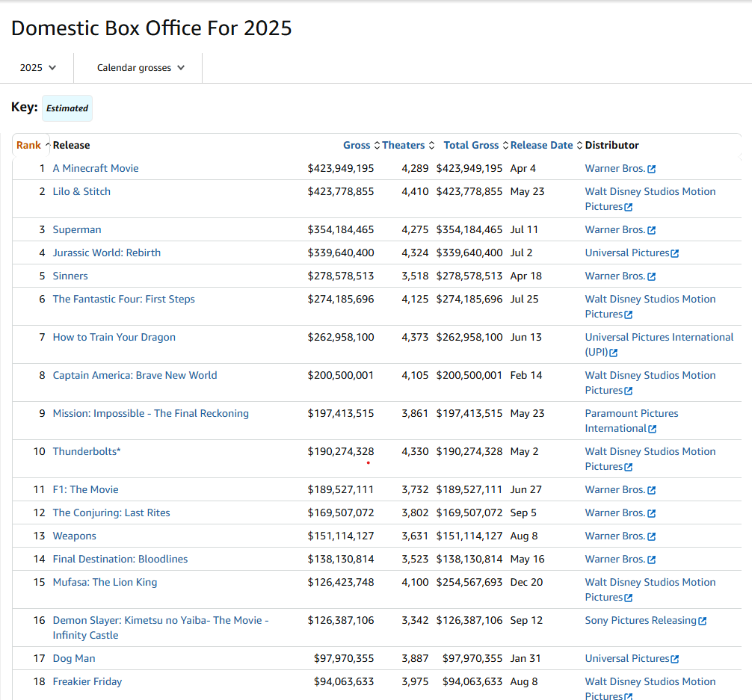
Task: Expand the Calendar grosses dropdown
Action: click(x=141, y=68)
